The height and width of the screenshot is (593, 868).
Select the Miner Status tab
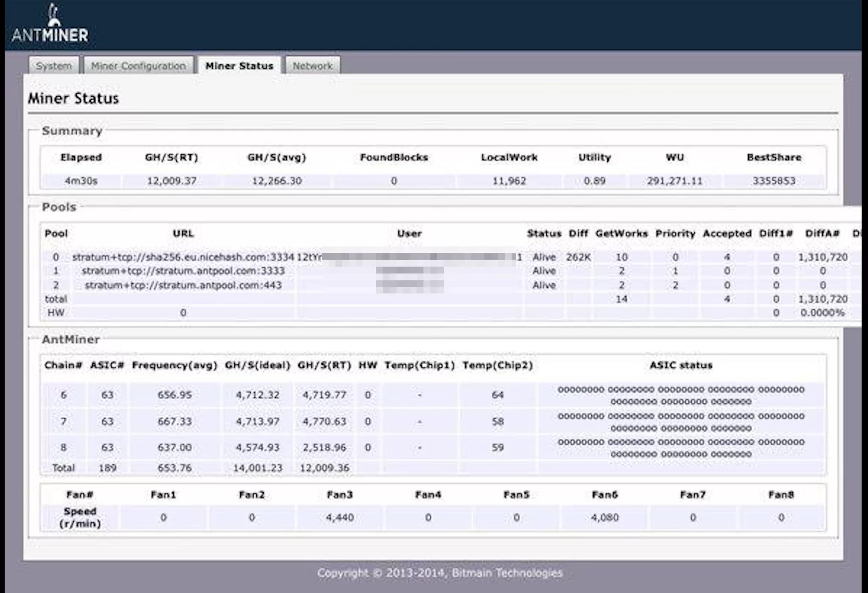pyautogui.click(x=239, y=66)
